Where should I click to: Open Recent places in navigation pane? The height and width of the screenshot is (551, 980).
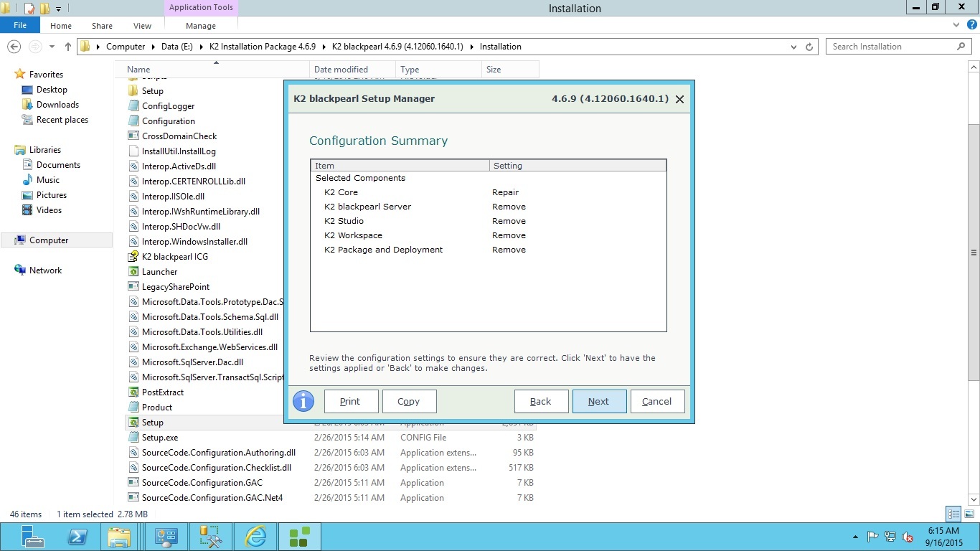click(62, 120)
